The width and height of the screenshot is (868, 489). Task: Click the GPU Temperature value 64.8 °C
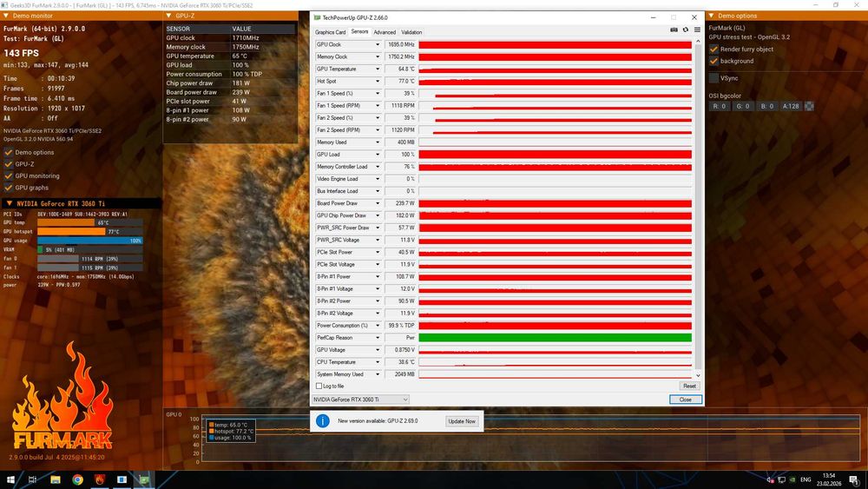tap(399, 69)
